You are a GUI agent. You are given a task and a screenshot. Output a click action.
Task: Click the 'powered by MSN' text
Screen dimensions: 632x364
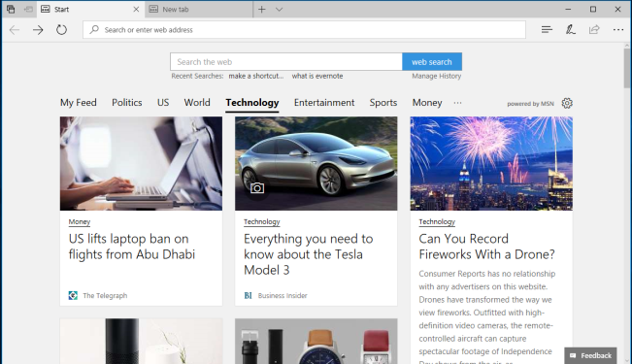530,104
